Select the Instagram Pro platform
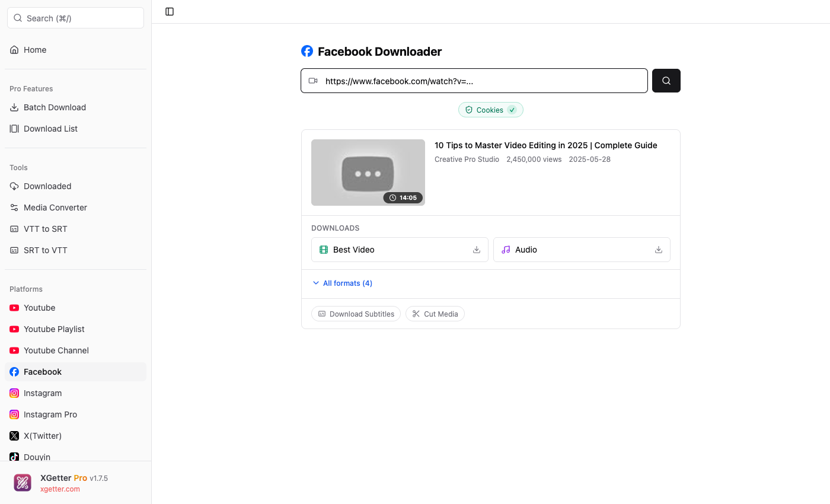This screenshot has height=504, width=830. coord(75,414)
